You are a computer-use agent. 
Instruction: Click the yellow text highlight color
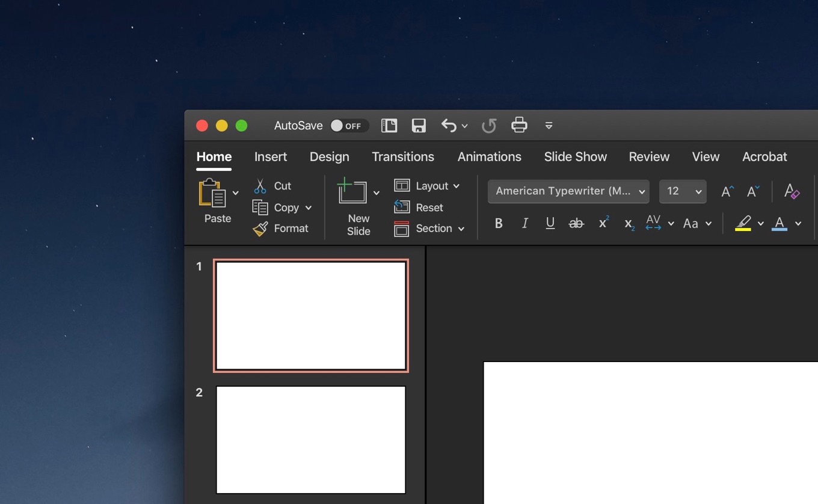point(743,223)
